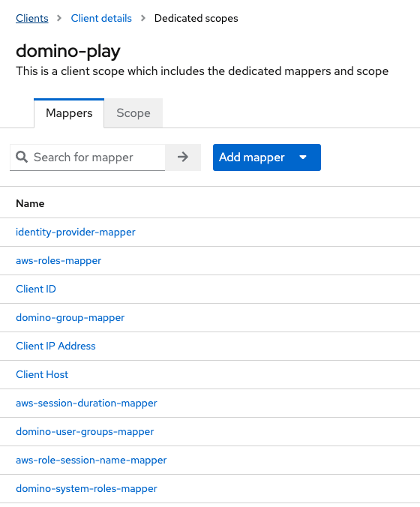420x507 pixels.
Task: Click the Name column header
Action: [x=30, y=203]
